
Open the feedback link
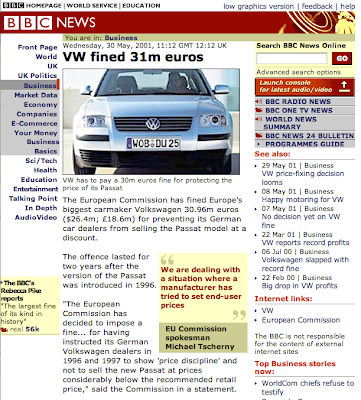point(317,6)
